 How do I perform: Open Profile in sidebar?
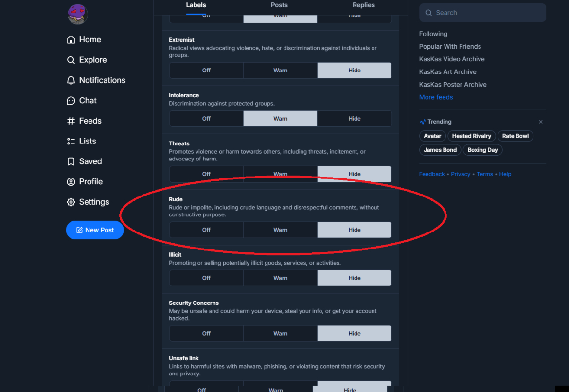85,182
